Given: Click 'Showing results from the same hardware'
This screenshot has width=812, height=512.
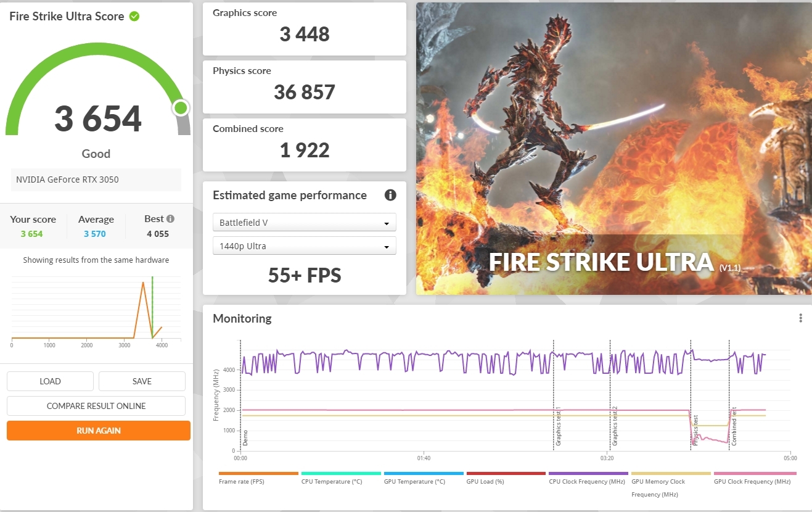Looking at the screenshot, I should (96, 260).
